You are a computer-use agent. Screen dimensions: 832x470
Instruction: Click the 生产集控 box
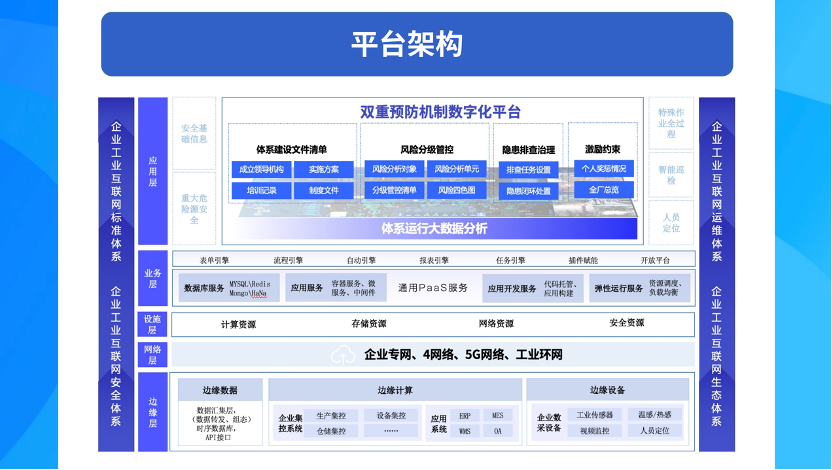pos(332,415)
